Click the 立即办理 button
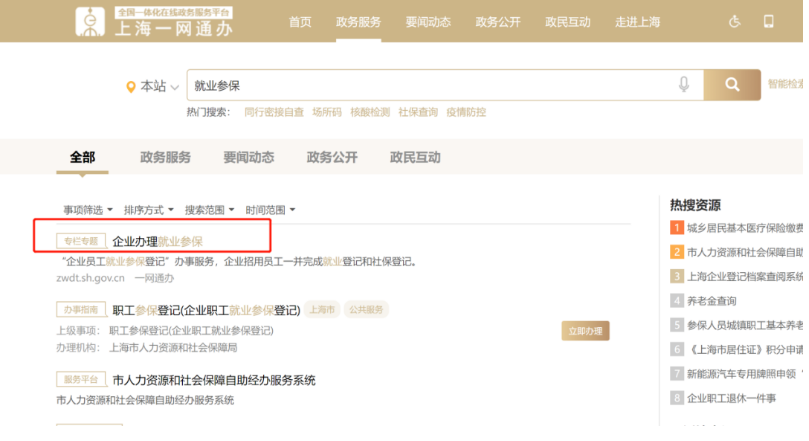Image resolution: width=809 pixels, height=441 pixels. [x=585, y=331]
